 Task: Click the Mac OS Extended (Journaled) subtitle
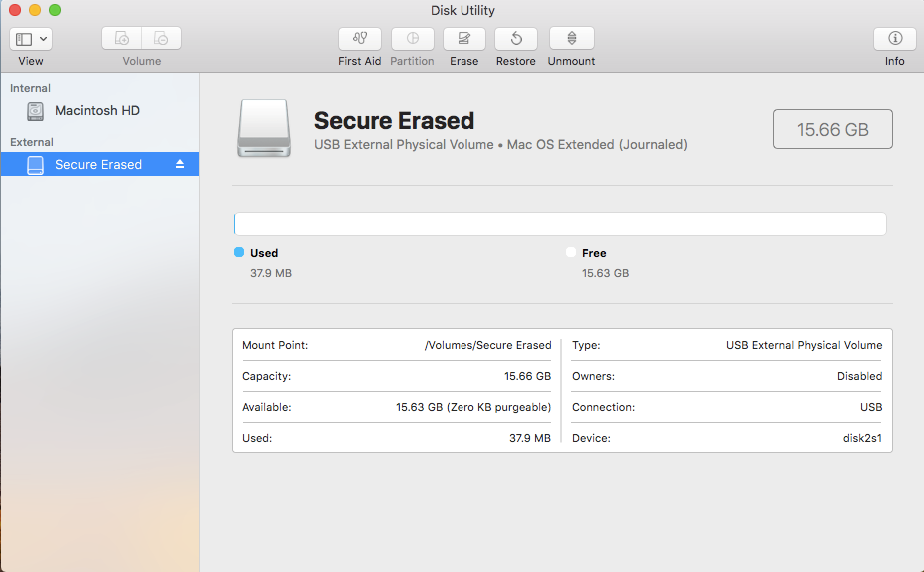[x=597, y=145]
